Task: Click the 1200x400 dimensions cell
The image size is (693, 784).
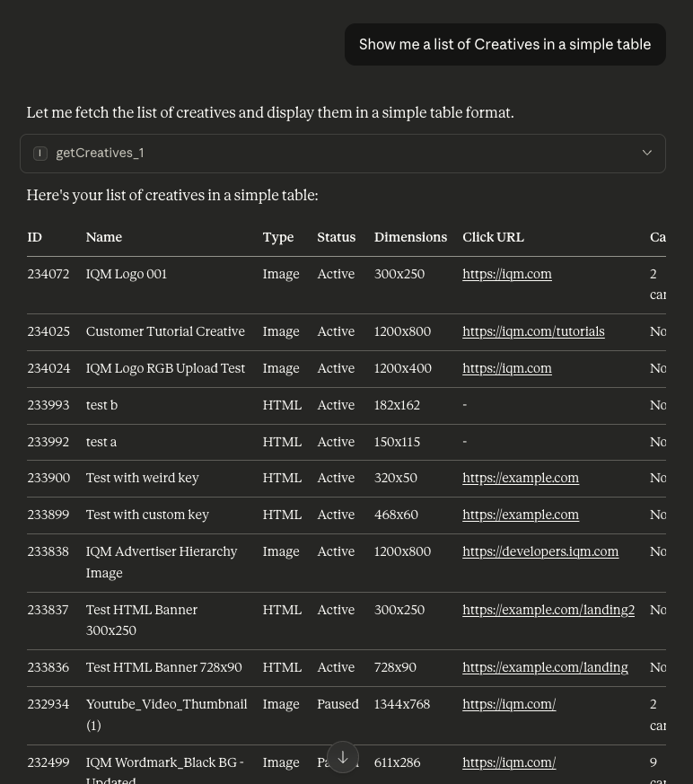Action: [x=403, y=368]
